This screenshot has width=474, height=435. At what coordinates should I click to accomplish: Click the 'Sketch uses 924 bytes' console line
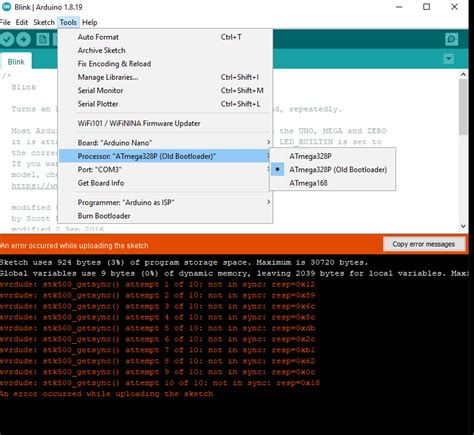[x=184, y=262]
